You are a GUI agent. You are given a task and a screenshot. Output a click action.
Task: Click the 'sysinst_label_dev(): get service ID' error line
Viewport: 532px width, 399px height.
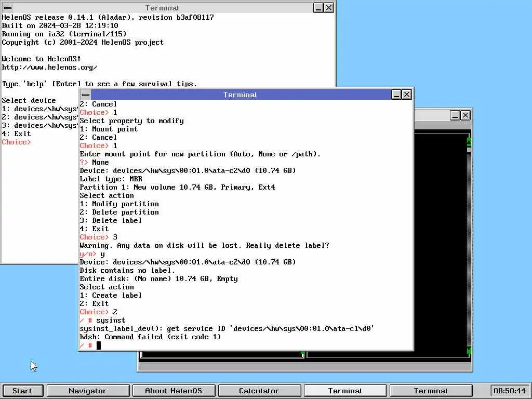pos(227,329)
